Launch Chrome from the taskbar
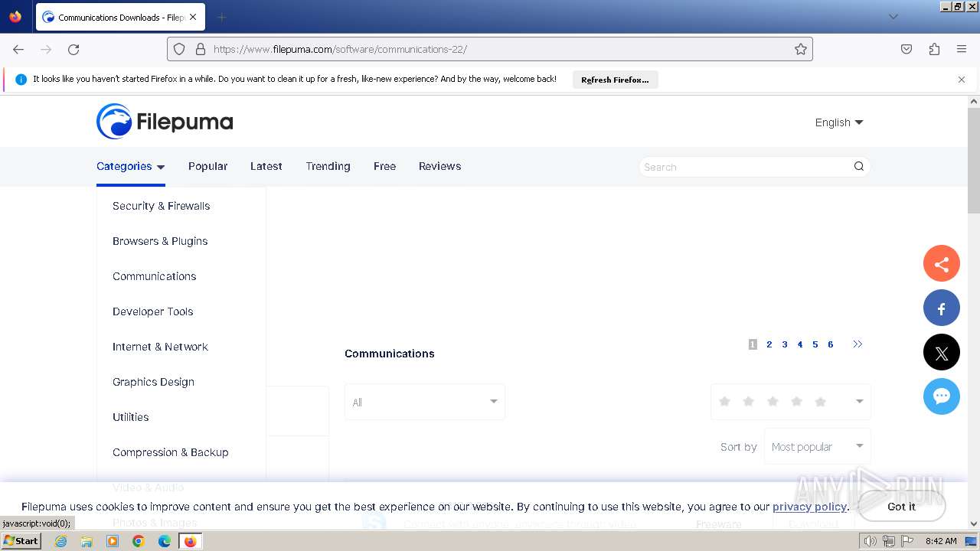Viewport: 980px width, 551px height. 139,541
